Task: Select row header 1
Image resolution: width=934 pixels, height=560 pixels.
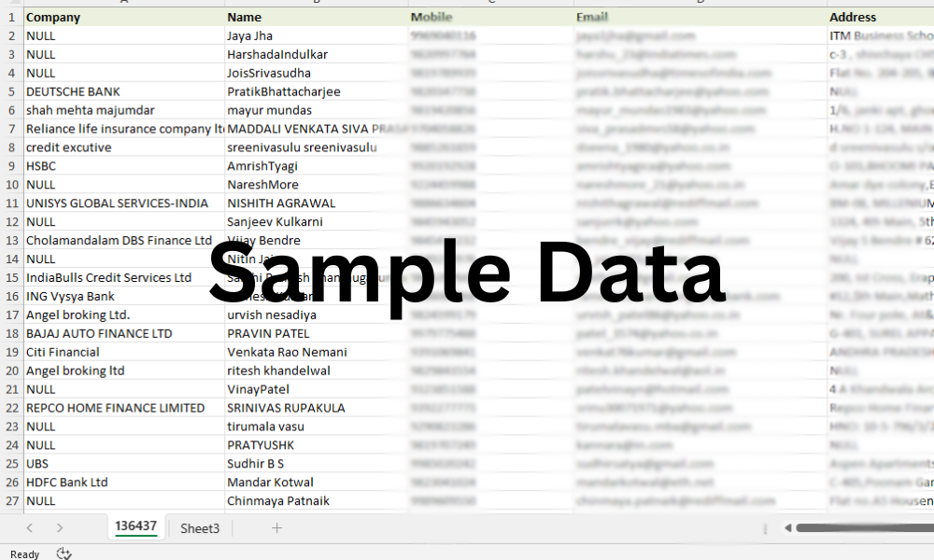Action: [11, 17]
